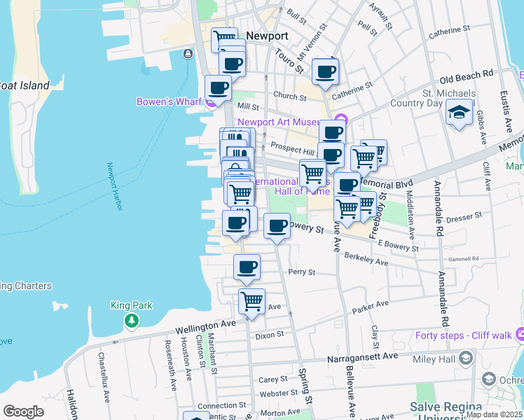This screenshot has height=420, width=524.
Task: Select the Forty steps - Cliff walk label
Action: click(464, 335)
